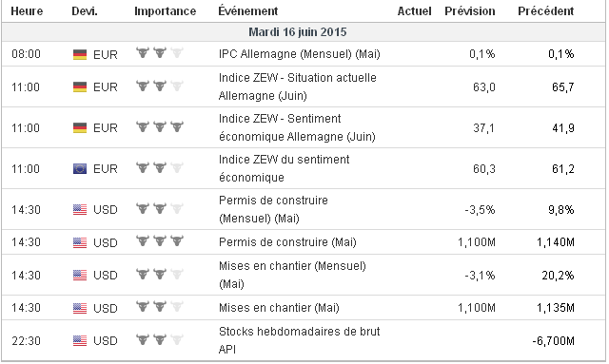609x364 pixels.
Task: Sort by the Heure column header
Action: click(27, 11)
